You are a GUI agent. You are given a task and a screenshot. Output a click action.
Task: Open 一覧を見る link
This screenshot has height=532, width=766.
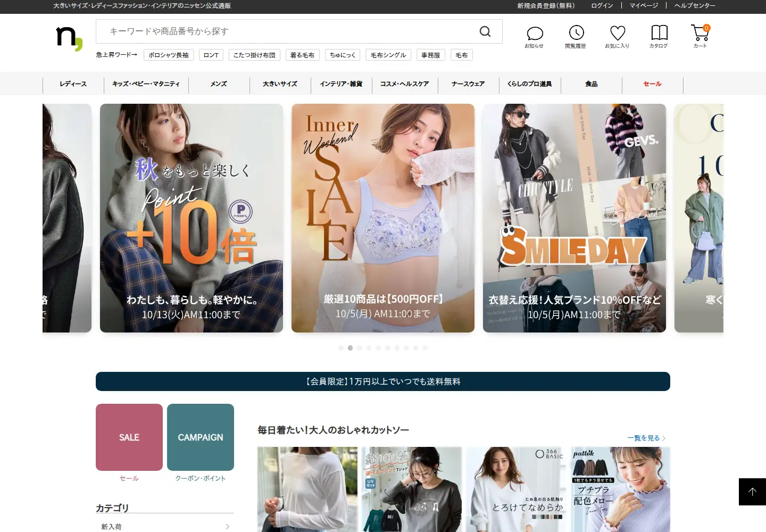(x=646, y=438)
